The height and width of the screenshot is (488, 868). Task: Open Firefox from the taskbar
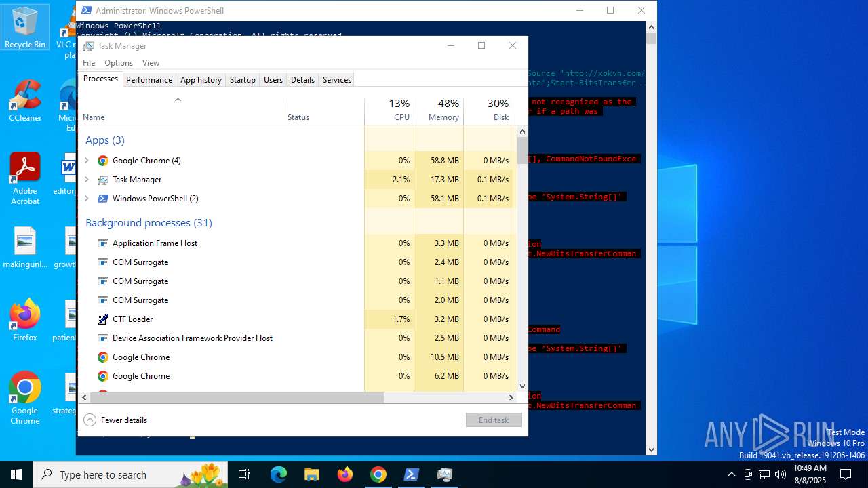[x=345, y=474]
